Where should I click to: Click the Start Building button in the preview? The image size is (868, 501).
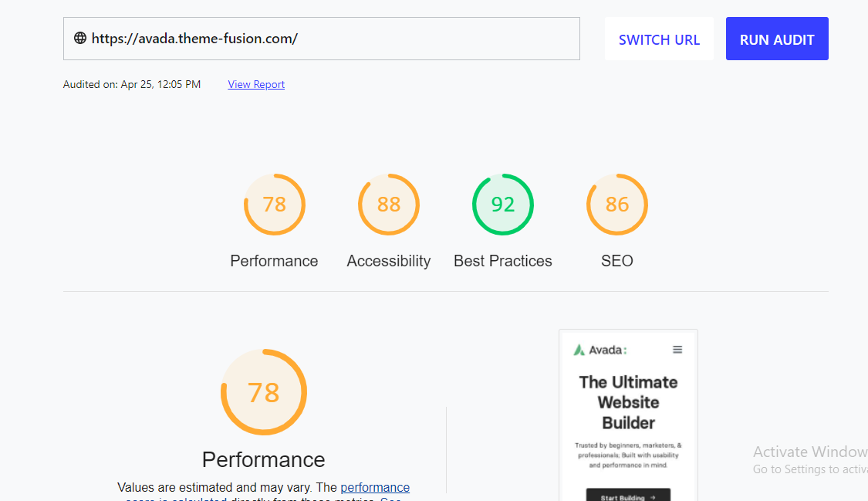(628, 495)
